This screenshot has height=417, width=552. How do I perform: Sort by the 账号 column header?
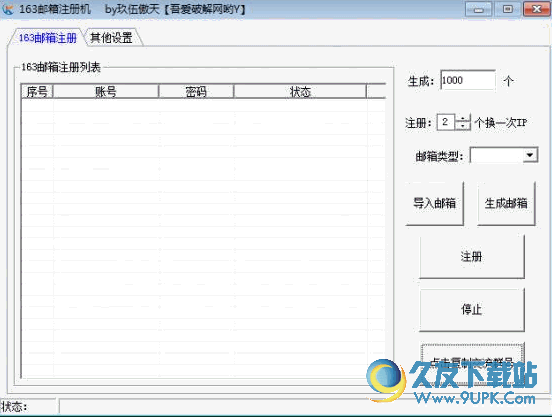[x=106, y=91]
